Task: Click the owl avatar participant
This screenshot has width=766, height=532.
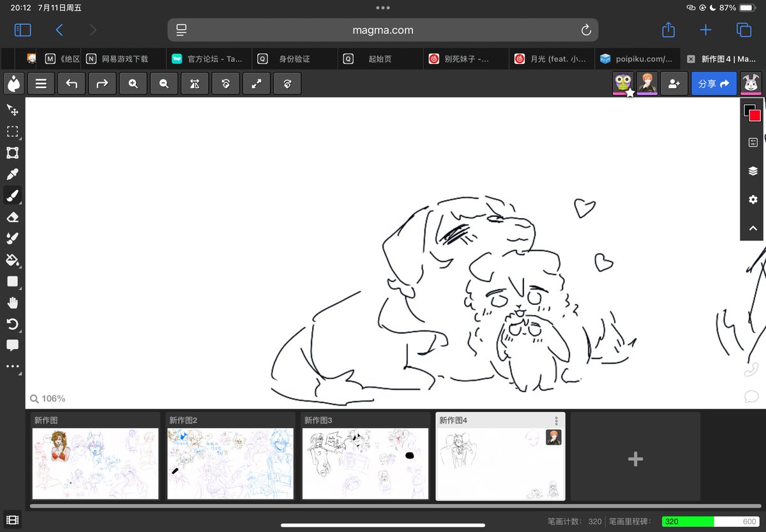Action: coord(623,84)
